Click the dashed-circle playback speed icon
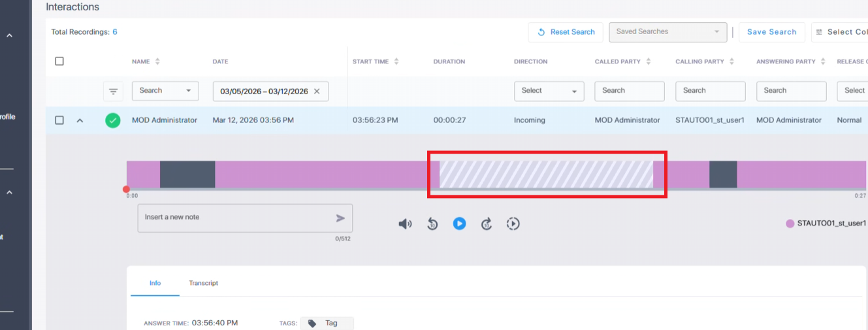This screenshot has height=330, width=868. pos(513,224)
